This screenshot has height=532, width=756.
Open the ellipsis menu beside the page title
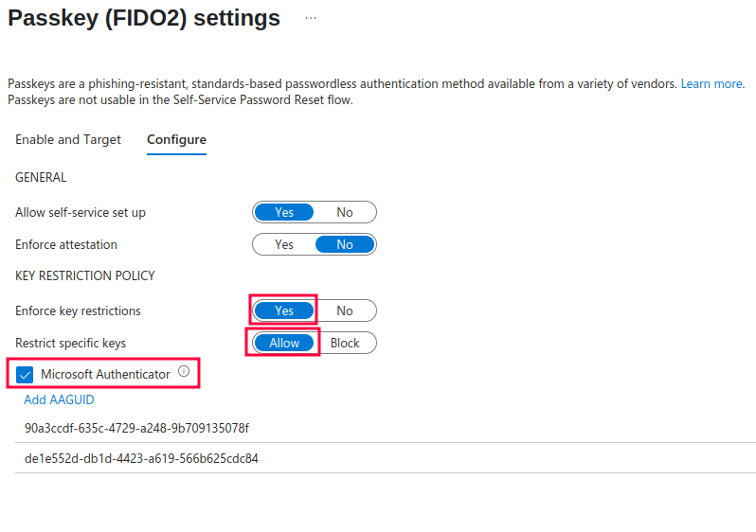pyautogui.click(x=311, y=18)
